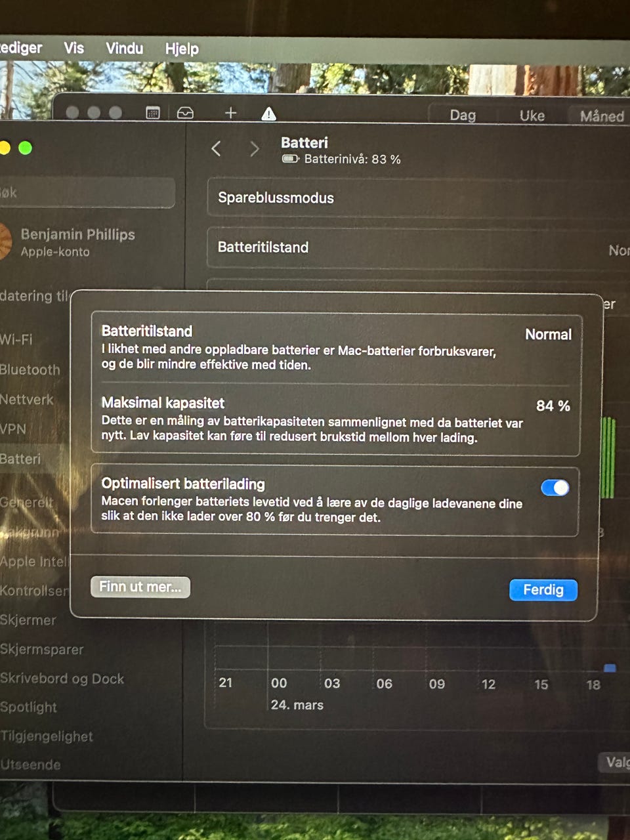Image resolution: width=630 pixels, height=840 pixels.
Task: Click Benjamin Phillips profile avatar
Action: click(x=5, y=241)
